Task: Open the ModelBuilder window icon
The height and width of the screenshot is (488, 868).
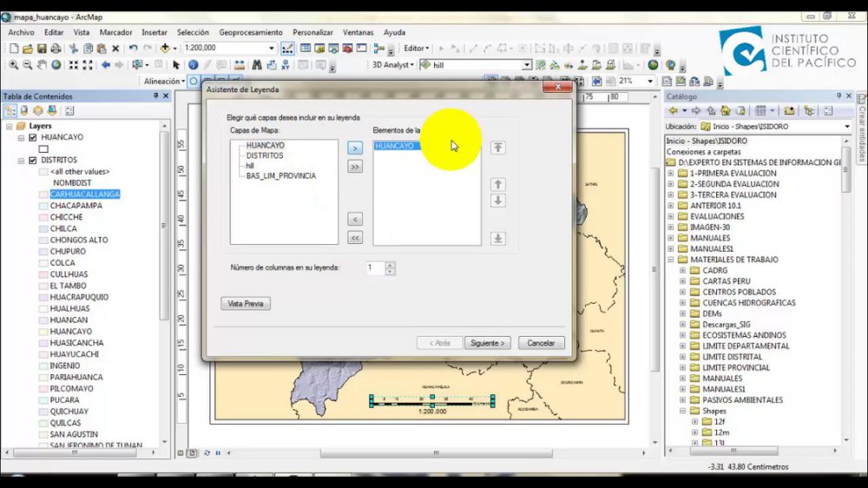Action: (x=379, y=49)
